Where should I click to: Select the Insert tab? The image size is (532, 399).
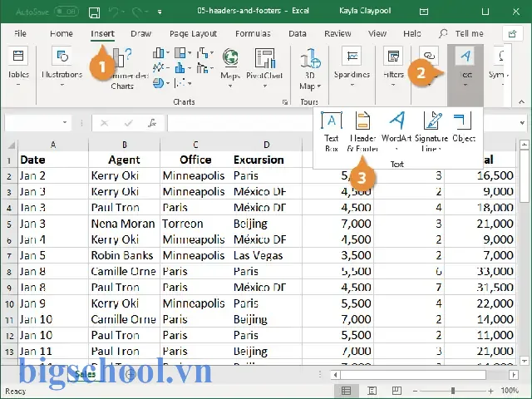102,33
